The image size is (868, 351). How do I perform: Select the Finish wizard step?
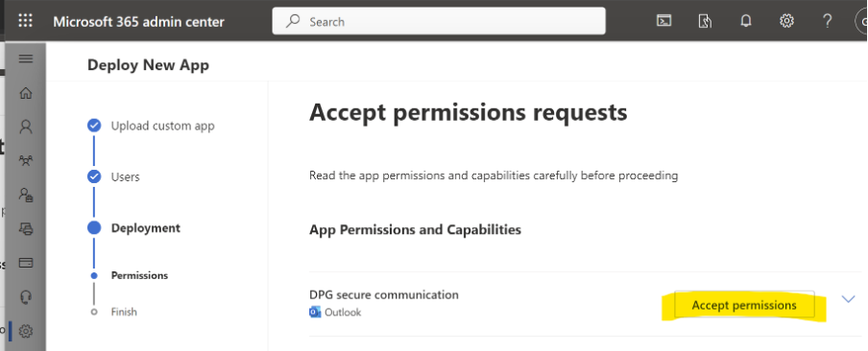coord(124,312)
